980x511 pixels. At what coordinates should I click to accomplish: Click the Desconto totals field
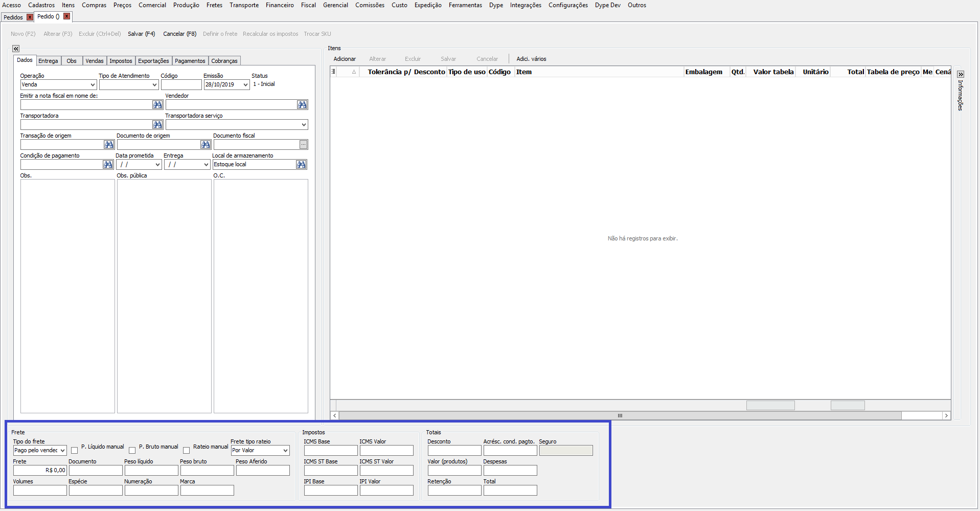[x=454, y=451]
